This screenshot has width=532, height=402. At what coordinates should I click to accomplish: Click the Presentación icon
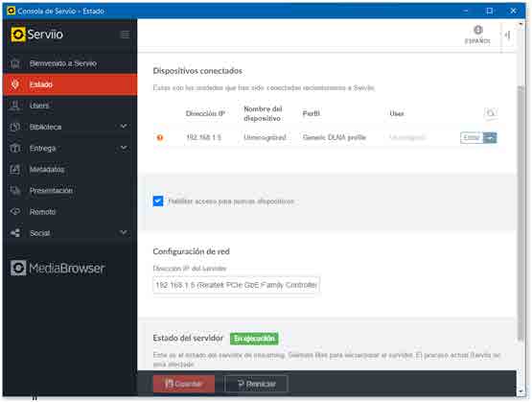(15, 191)
